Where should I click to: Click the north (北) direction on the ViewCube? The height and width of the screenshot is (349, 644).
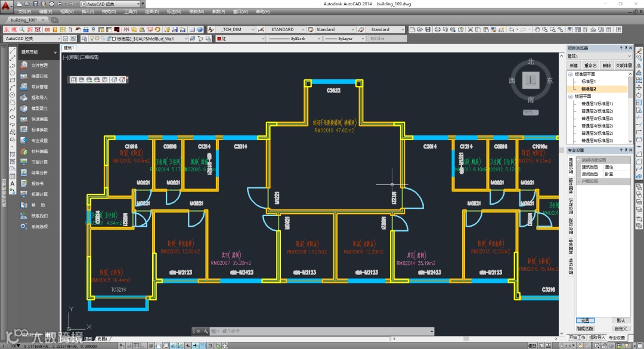point(531,62)
